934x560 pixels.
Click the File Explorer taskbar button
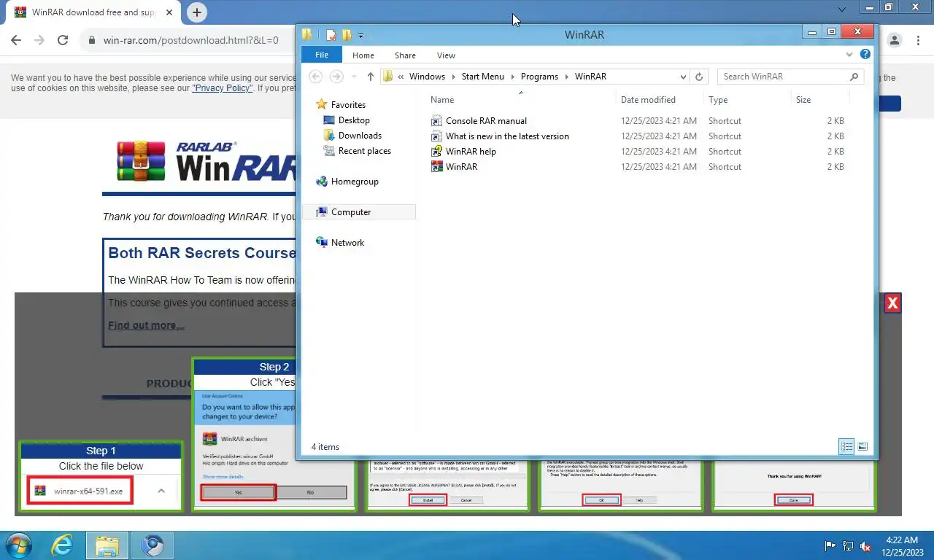click(107, 545)
